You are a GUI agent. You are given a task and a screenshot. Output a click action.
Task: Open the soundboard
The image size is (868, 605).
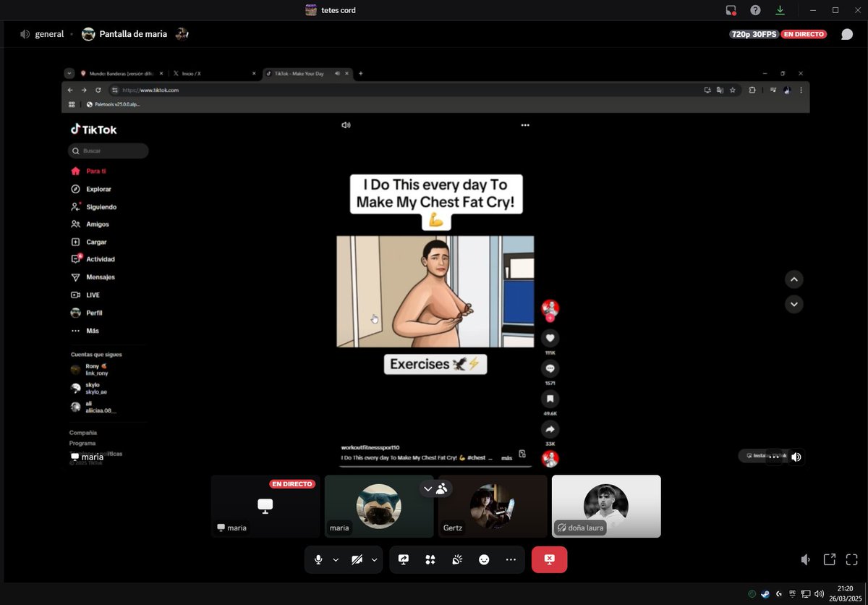pos(457,559)
